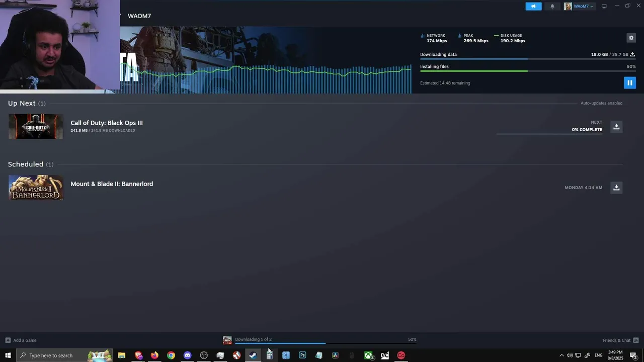Image resolution: width=644 pixels, height=362 pixels.
Task: Click the game icon in the bottom bar
Action: click(227, 340)
